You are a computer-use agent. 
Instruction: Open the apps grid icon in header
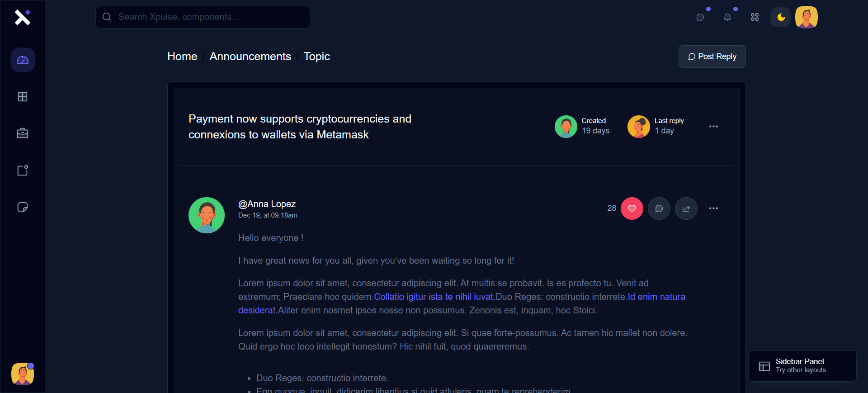pyautogui.click(x=755, y=17)
